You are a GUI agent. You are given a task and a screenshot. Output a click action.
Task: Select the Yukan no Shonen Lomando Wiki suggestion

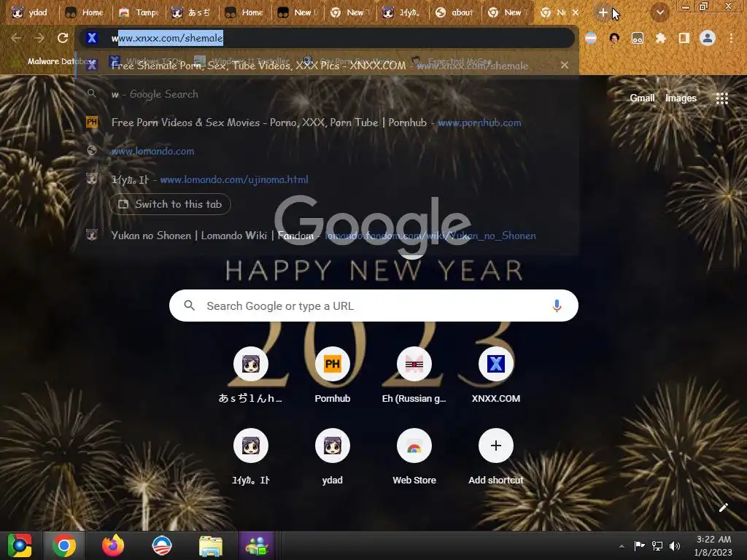(327, 236)
